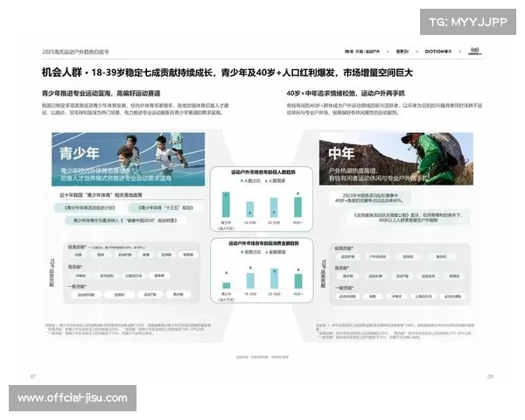Click the 中年 hiker banner image
525x420 pixels.
pos(396,158)
